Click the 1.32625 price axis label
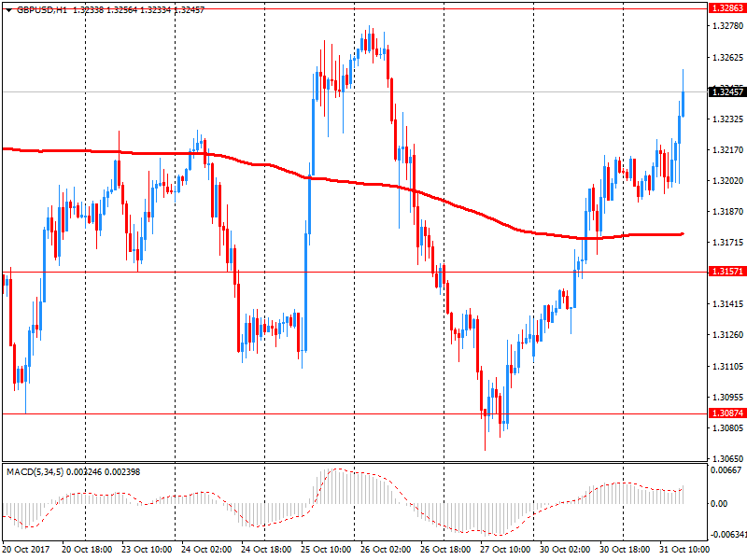Image resolution: width=747 pixels, height=560 pixels. (727, 58)
